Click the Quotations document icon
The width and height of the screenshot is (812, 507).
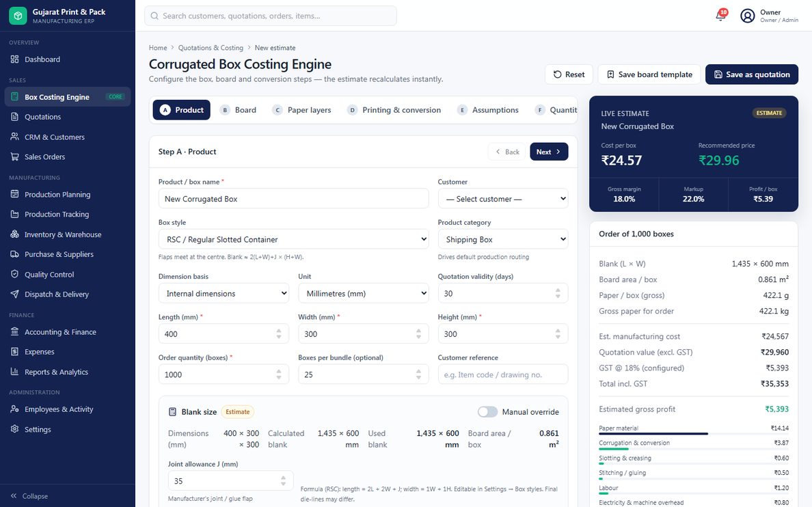(14, 117)
